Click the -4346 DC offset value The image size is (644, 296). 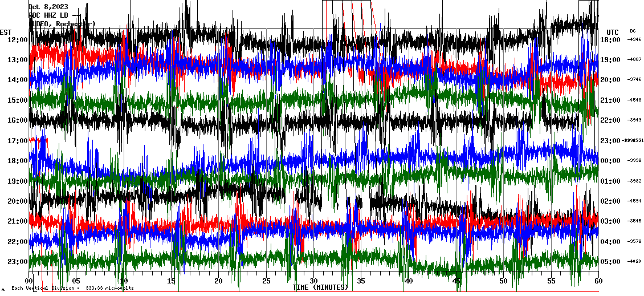click(634, 39)
